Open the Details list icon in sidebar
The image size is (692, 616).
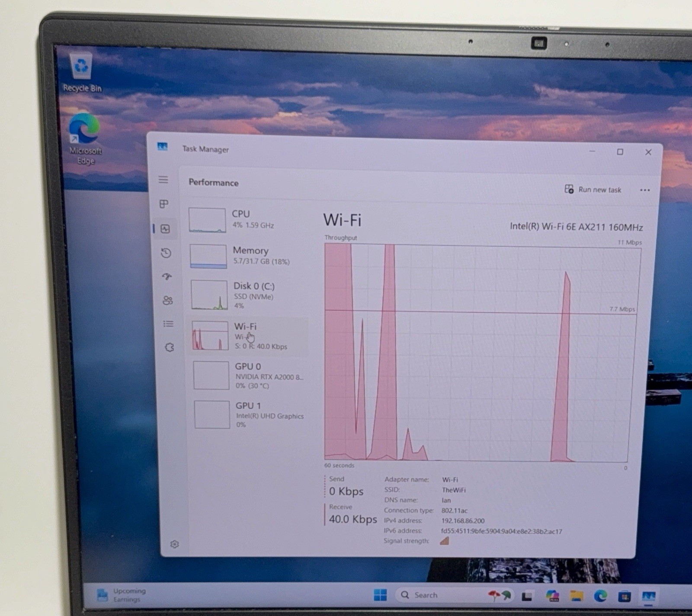pos(168,324)
